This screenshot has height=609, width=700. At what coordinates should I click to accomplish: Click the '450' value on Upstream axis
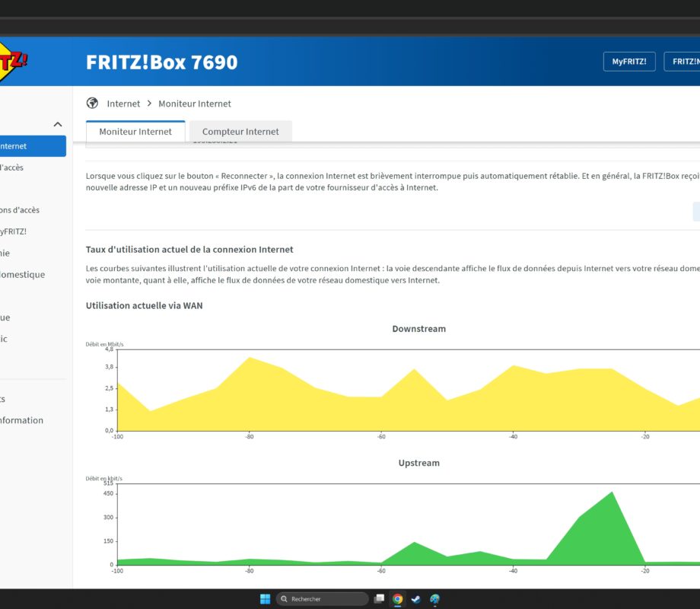(109, 494)
